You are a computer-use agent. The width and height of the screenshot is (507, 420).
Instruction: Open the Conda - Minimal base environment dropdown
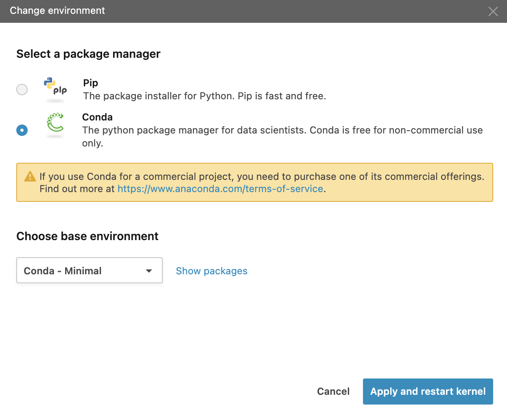81,271
